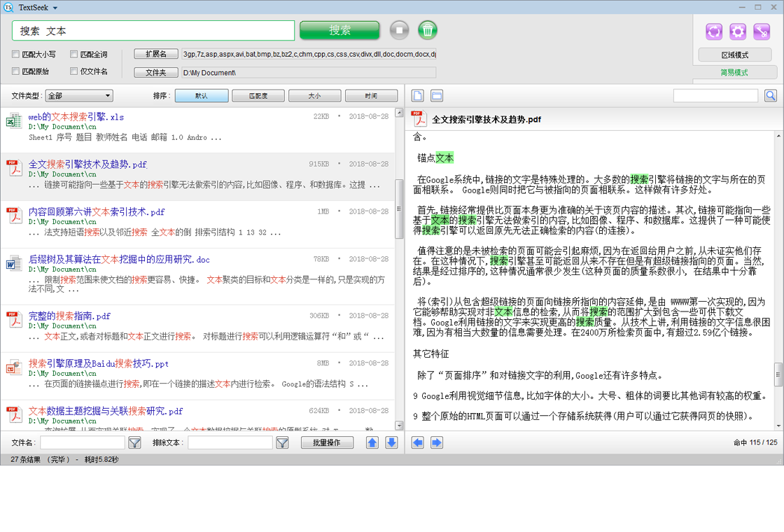
Task: Click the PowerPoint icon of 搜索引擎原理 result
Action: [x=14, y=367]
